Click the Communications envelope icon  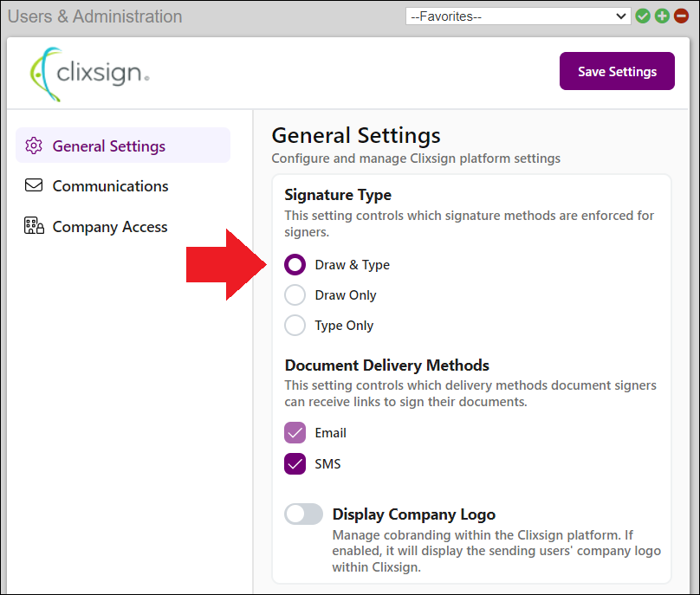point(34,186)
